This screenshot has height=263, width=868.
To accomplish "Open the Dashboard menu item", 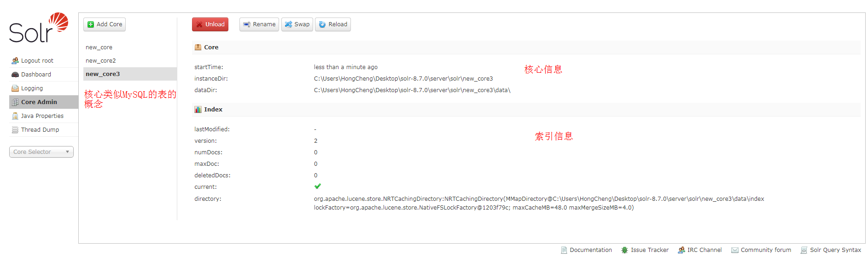I will click(44, 75).
